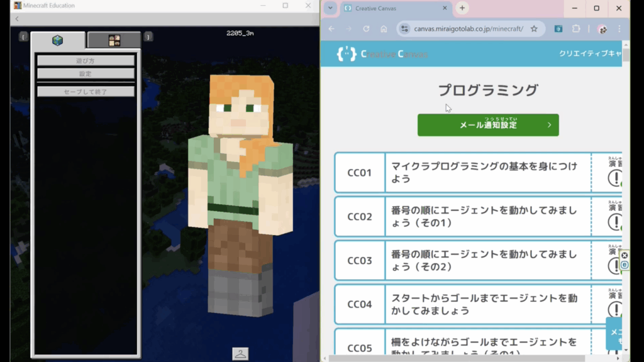Open the browser tab search dropdown
Screen dimensions: 644x362
pyautogui.click(x=330, y=8)
